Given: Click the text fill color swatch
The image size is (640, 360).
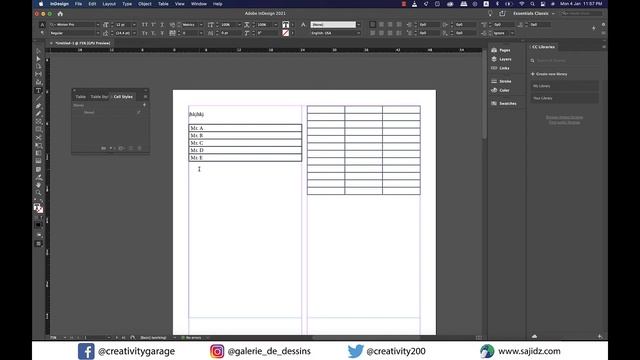Looking at the screenshot, I should click(285, 24).
